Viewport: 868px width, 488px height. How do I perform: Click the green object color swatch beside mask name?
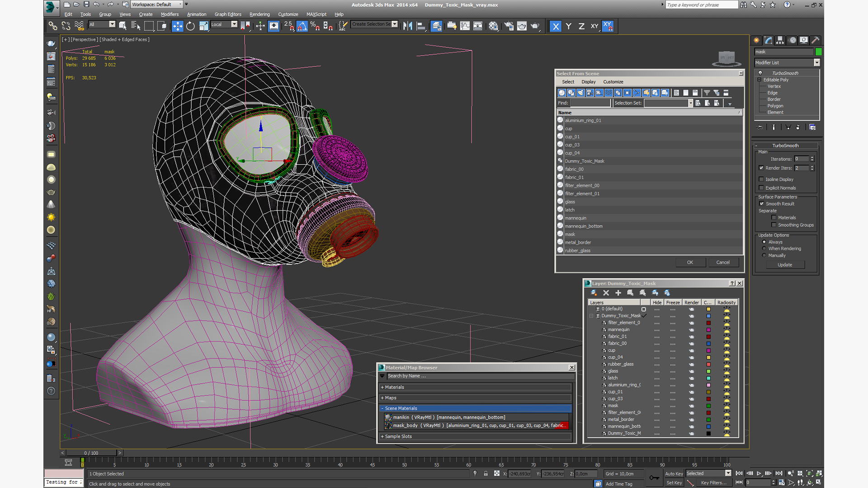(818, 52)
